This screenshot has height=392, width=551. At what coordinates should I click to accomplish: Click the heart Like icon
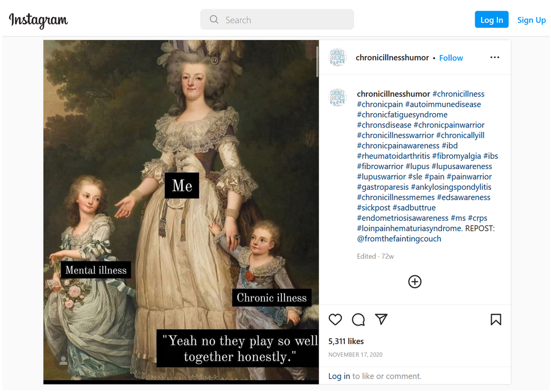[335, 319]
